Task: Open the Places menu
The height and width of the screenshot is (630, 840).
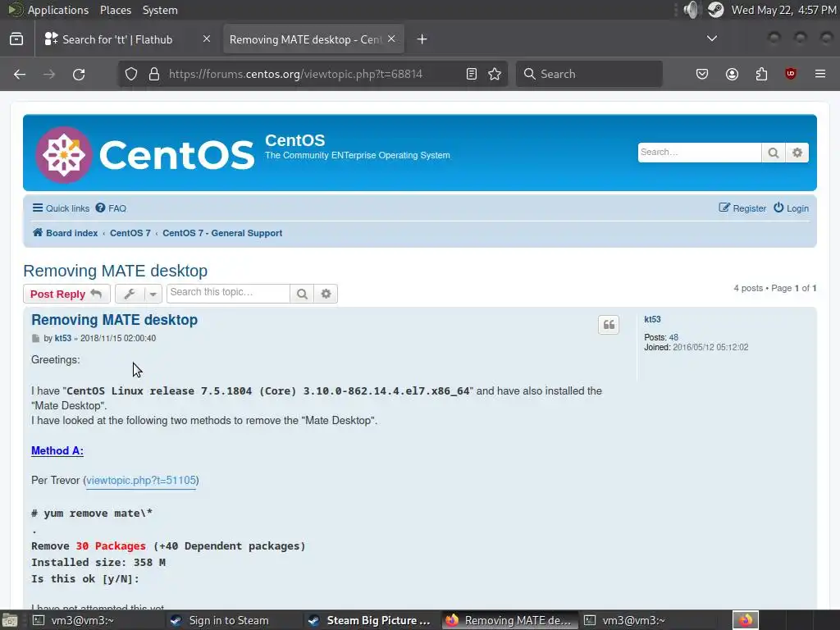Action: [116, 10]
